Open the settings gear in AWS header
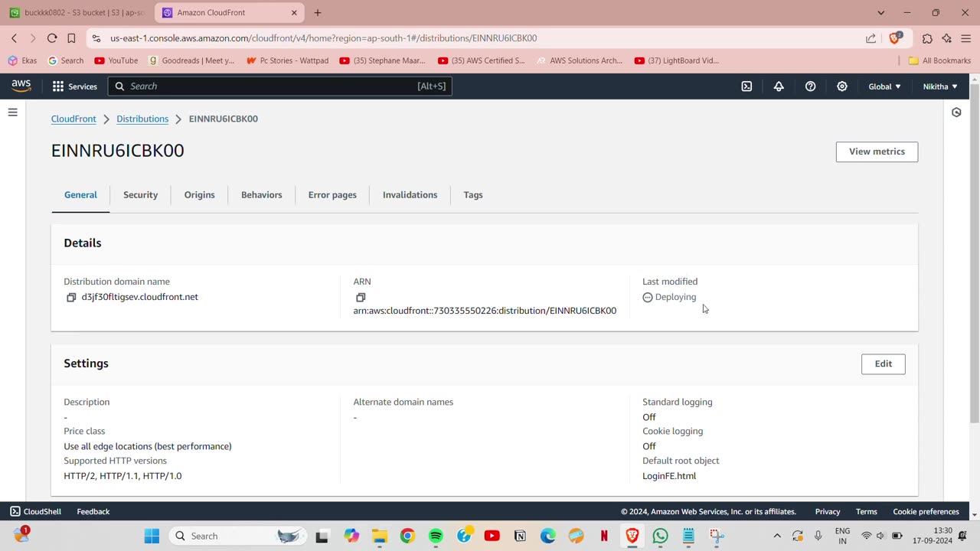The width and height of the screenshot is (980, 551). point(842,86)
